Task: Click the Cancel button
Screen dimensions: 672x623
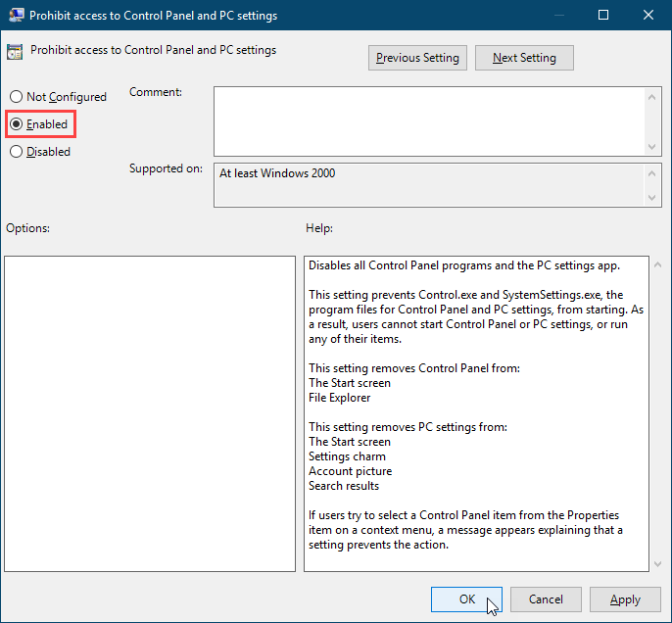Action: tap(546, 599)
